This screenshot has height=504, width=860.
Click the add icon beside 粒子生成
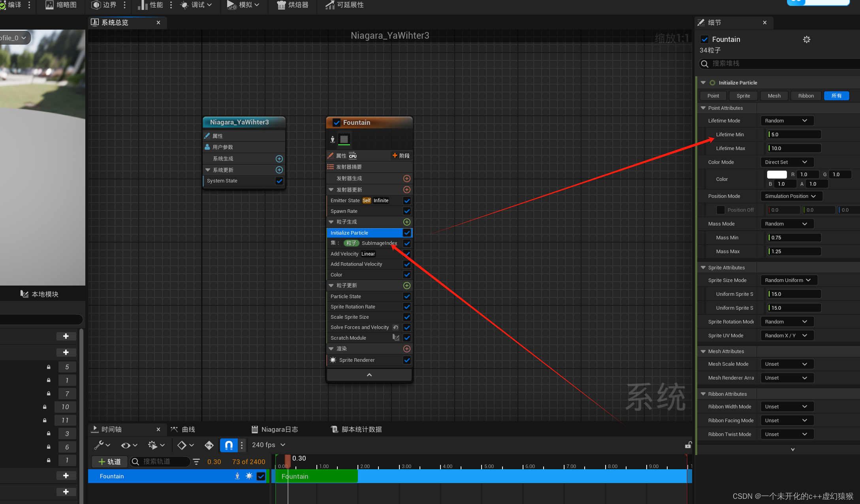point(406,222)
